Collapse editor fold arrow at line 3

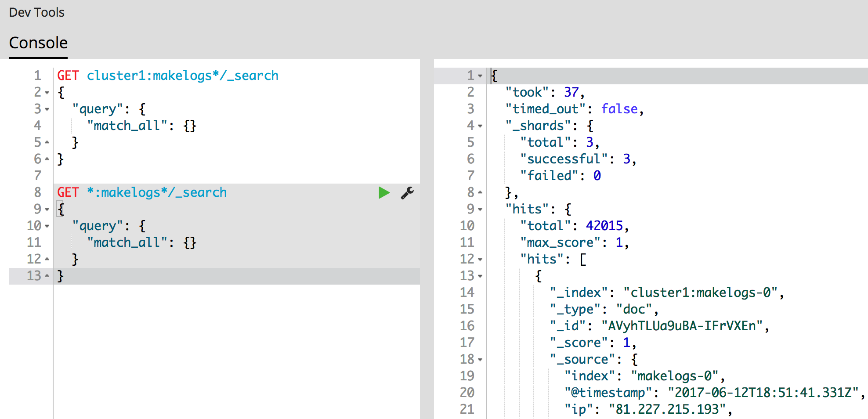[x=47, y=109]
